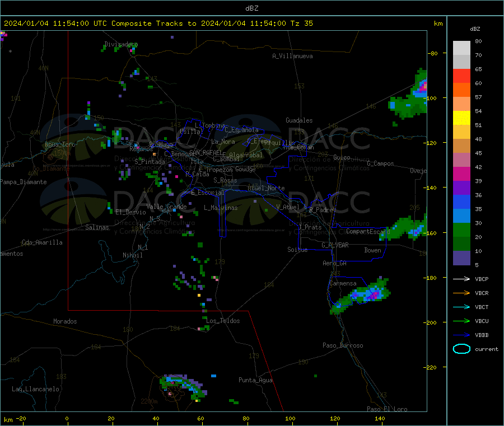Click the 'Pampa_Diamante' location label

tap(24, 182)
